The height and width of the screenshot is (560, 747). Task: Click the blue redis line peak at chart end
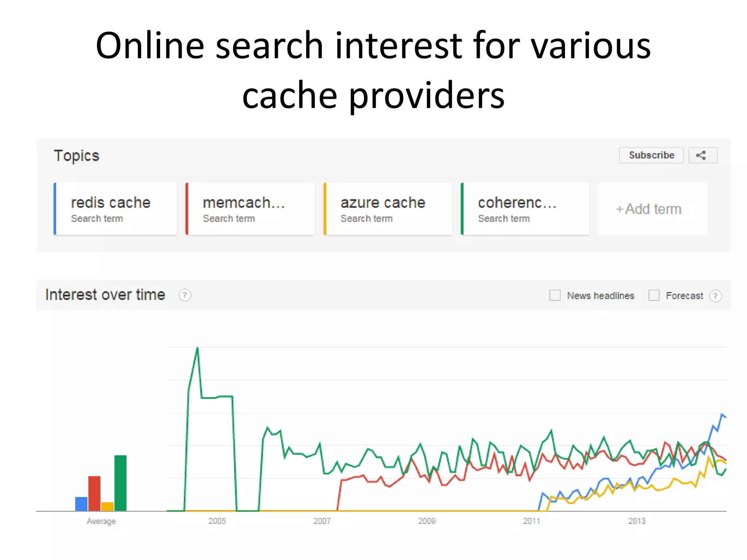[x=722, y=415]
